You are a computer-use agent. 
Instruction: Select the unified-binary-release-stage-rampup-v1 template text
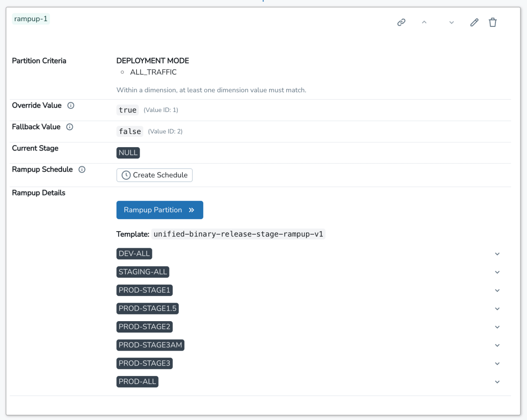pyautogui.click(x=238, y=234)
